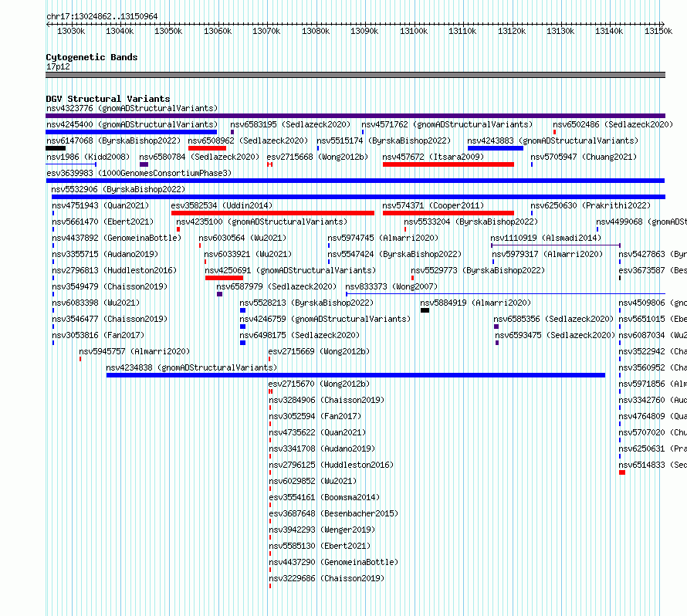The height and width of the screenshot is (616, 687).
Task: Open nsv1986 (Kidd2008) variant label
Action: tap(88, 157)
